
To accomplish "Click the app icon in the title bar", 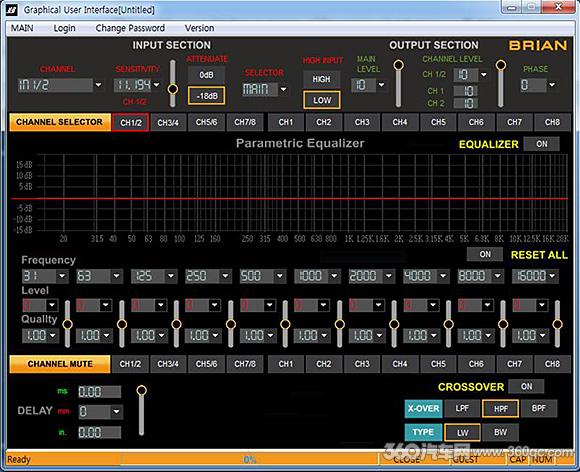I will pos(11,10).
